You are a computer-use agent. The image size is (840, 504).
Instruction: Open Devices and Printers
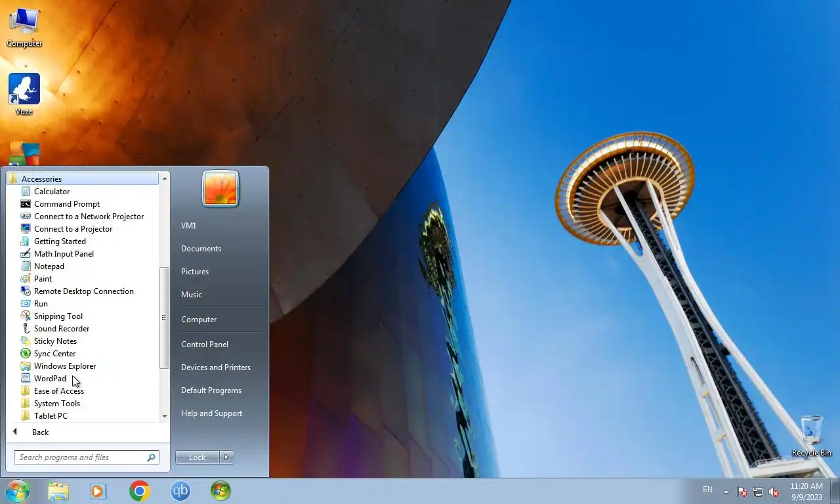point(216,367)
